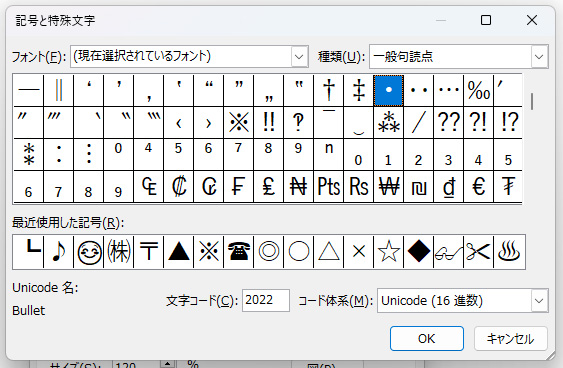Pick the reference mark ※ in symbol grid

(x=238, y=122)
